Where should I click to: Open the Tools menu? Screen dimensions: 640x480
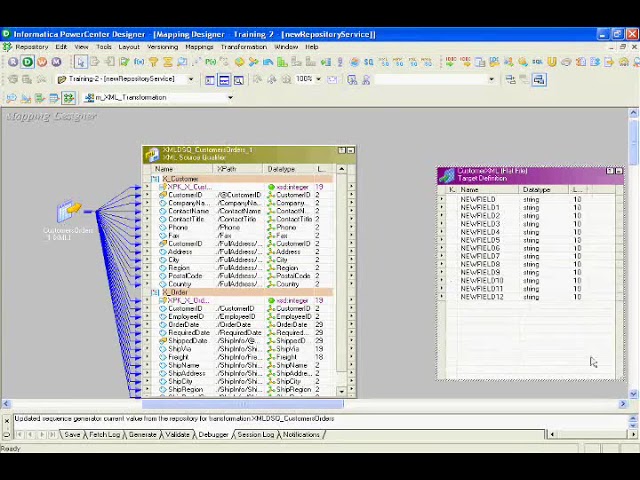(x=104, y=47)
